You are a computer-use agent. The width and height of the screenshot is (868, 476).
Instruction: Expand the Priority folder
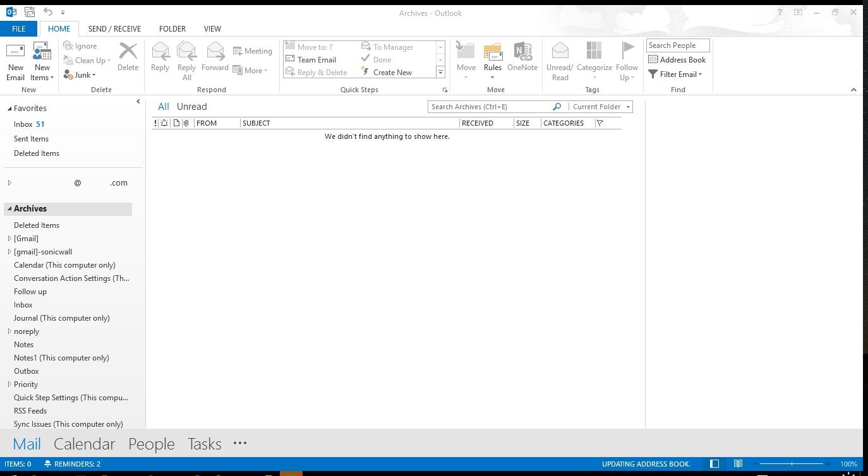coord(9,384)
